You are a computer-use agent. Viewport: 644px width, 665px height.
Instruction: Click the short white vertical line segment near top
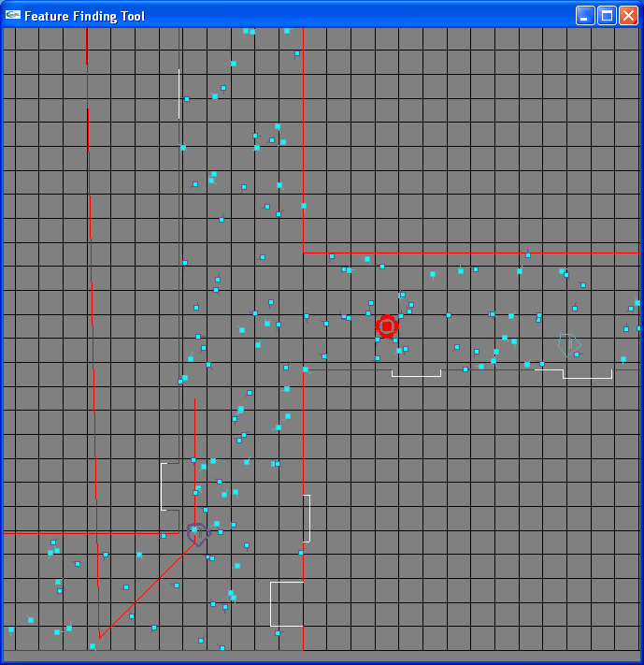[179, 94]
